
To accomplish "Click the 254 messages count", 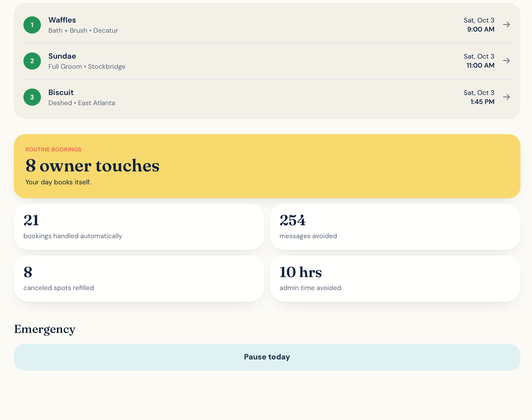I will point(293,220).
